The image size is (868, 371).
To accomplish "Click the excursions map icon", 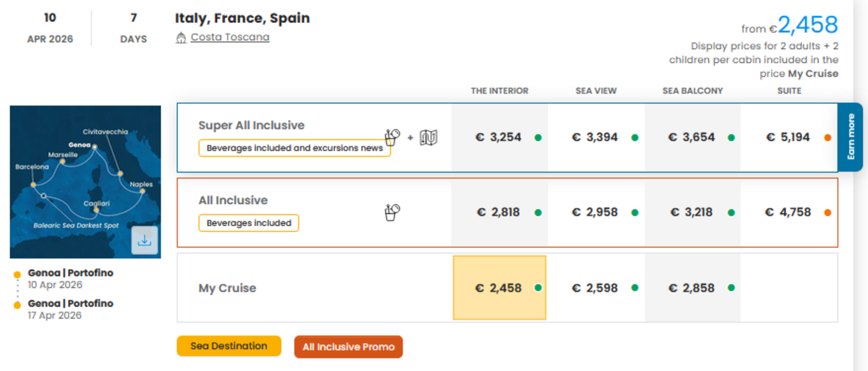I will pyautogui.click(x=428, y=137).
